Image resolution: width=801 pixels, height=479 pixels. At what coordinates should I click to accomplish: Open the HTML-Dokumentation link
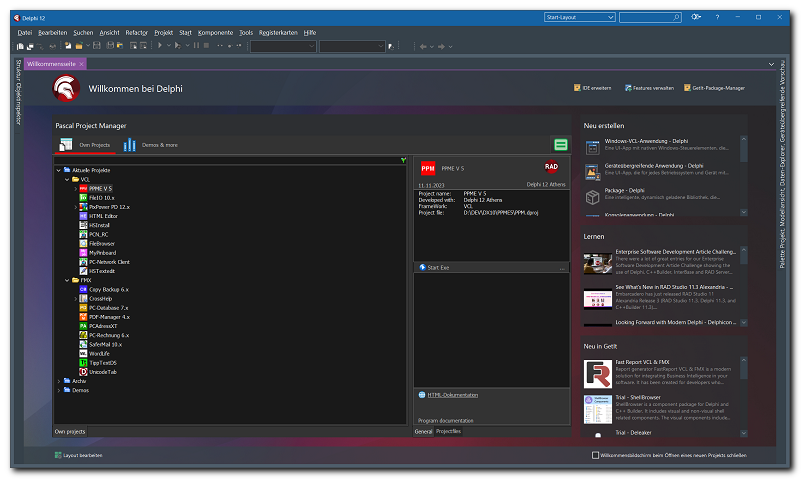pyautogui.click(x=453, y=395)
